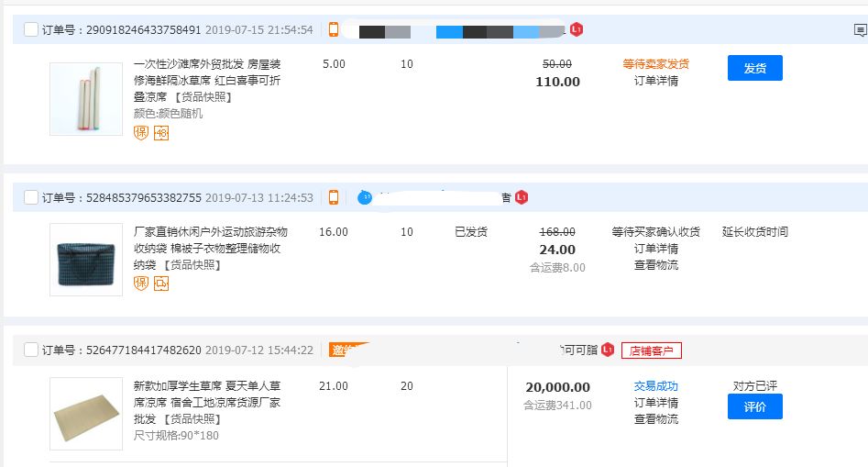The image size is (868, 467).
Task: Click red L1 badge in third order header
Action: coord(607,350)
